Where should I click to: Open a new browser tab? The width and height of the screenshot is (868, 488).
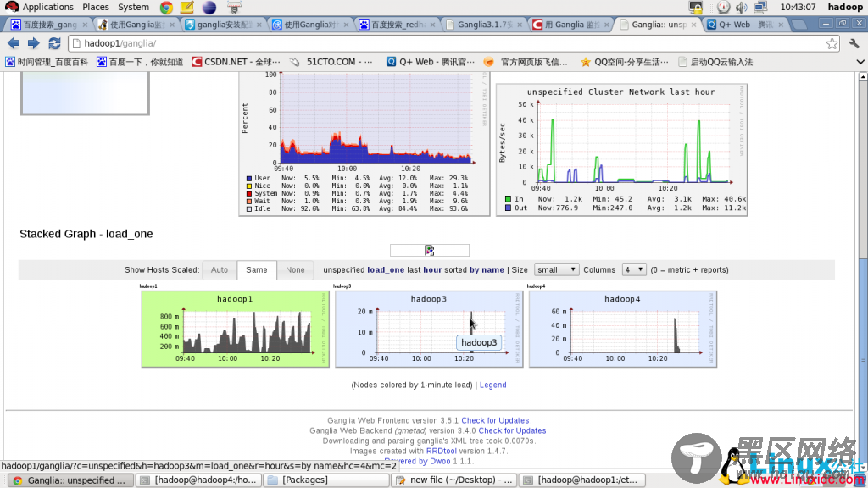(798, 25)
